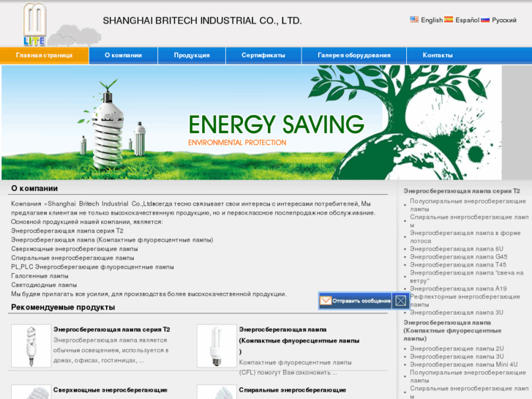Screen dimensions: 532x399
Task: Switch language to English
Action: click(432, 20)
